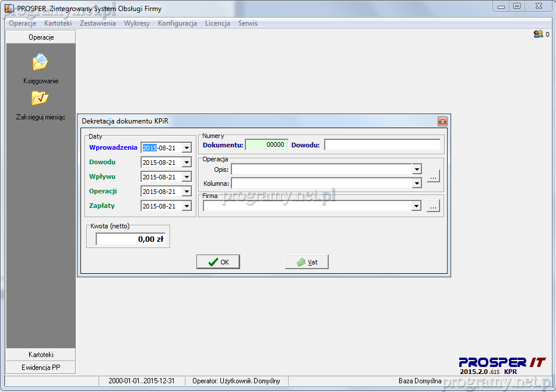Expand the Wprowadzenia date dropdown
Viewport: 556px width, 392px height.
point(186,148)
